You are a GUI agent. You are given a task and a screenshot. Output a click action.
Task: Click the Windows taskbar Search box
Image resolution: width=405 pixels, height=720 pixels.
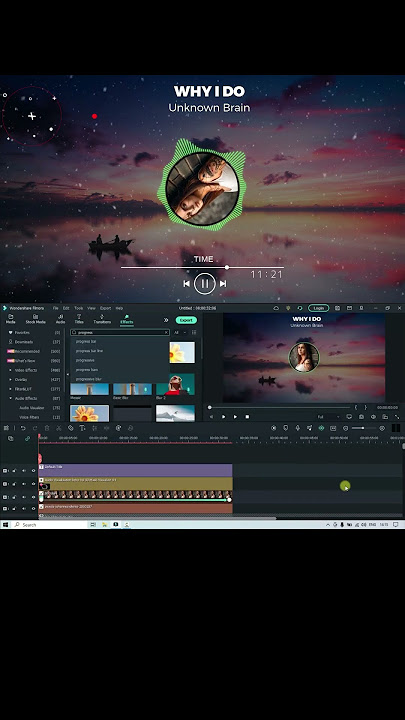[x=50, y=524]
